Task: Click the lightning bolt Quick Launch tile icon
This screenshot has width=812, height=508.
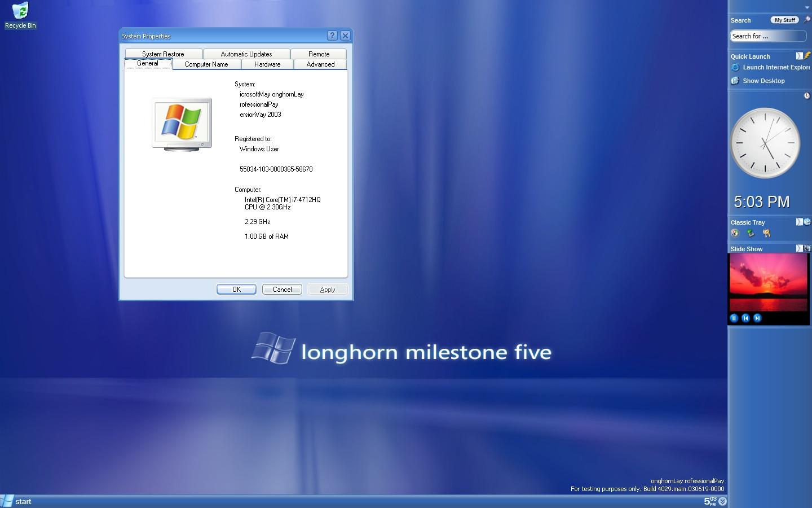Action: [x=807, y=56]
